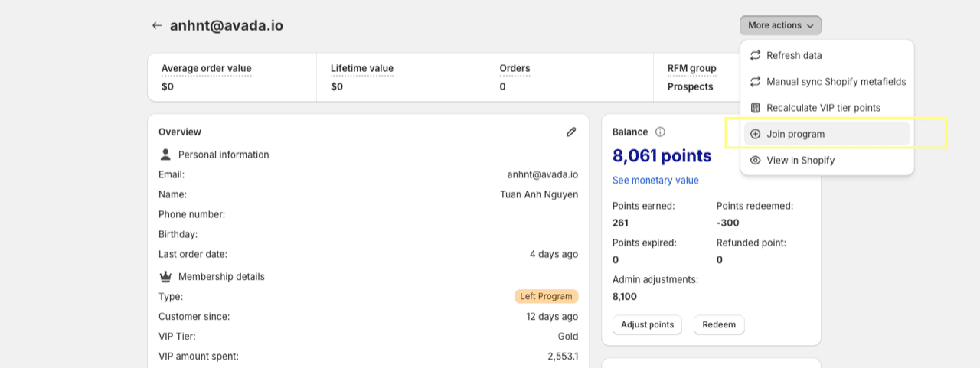The image size is (980, 368).
Task: Click the Overview card heading
Action: (x=180, y=132)
